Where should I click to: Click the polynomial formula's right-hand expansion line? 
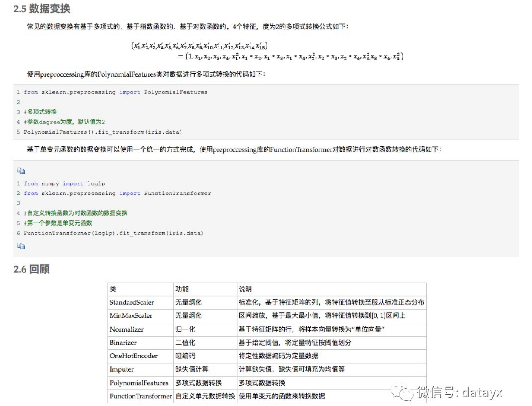pos(290,57)
